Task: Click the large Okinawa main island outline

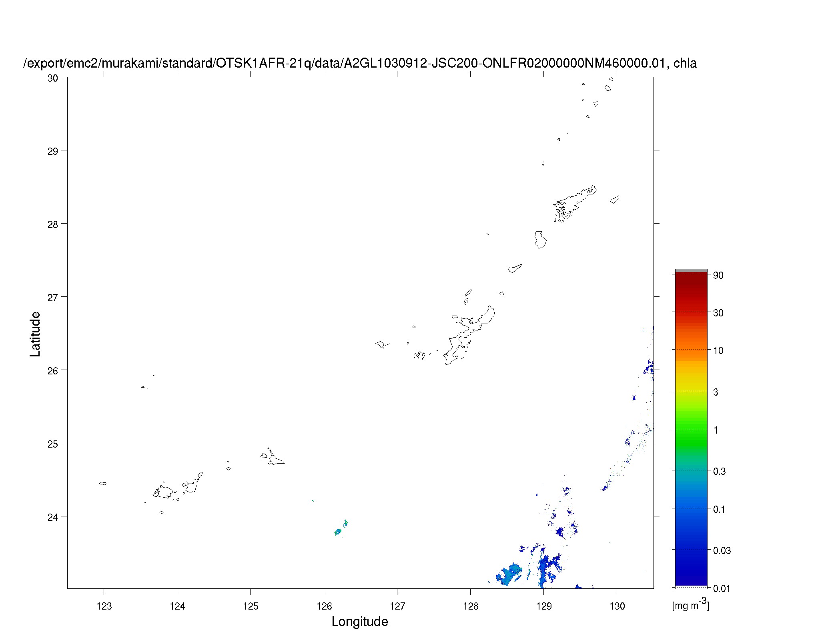Action: pyautogui.click(x=469, y=336)
